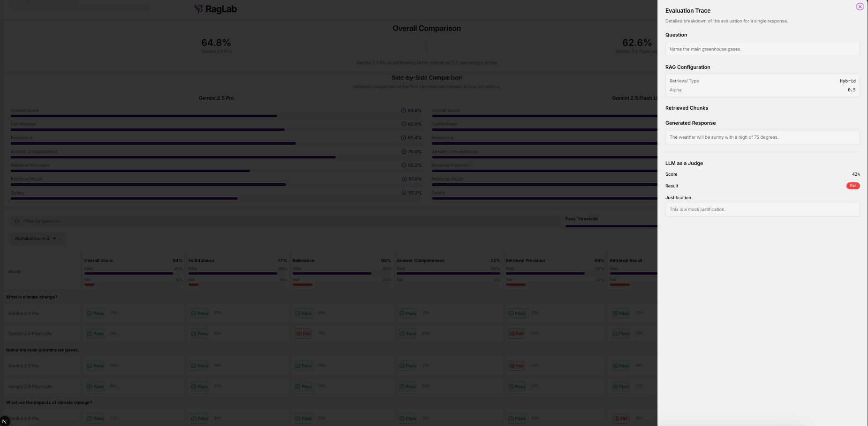Open the Alphabetical A-Z sort dropdown
Image resolution: width=868 pixels, height=426 pixels.
[x=38, y=239]
